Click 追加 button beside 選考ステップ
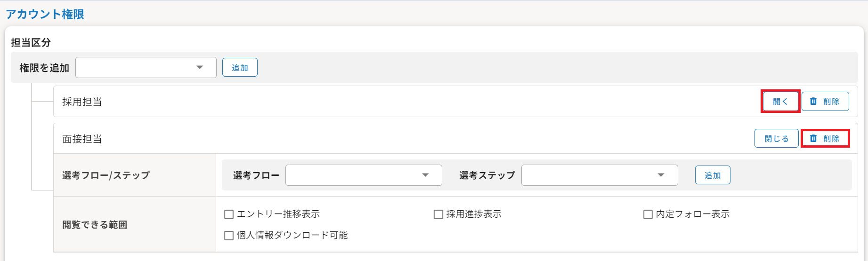The width and height of the screenshot is (868, 261). coord(713,175)
